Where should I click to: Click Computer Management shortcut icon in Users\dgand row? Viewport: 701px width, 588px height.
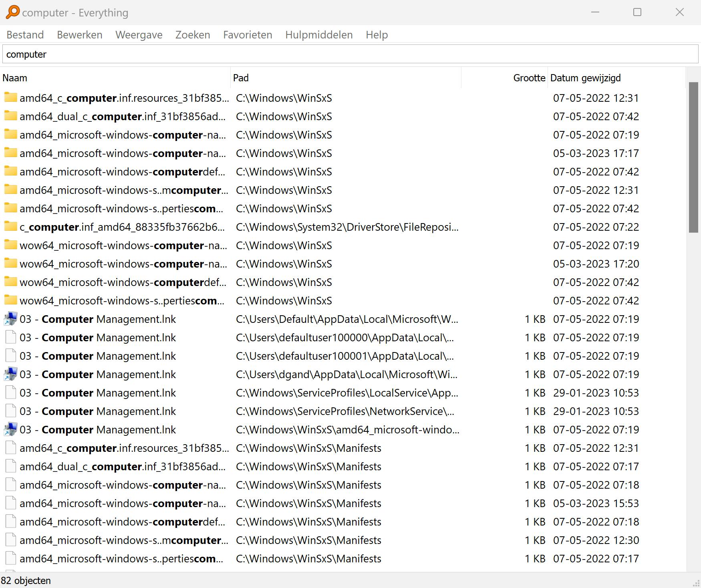(x=10, y=374)
